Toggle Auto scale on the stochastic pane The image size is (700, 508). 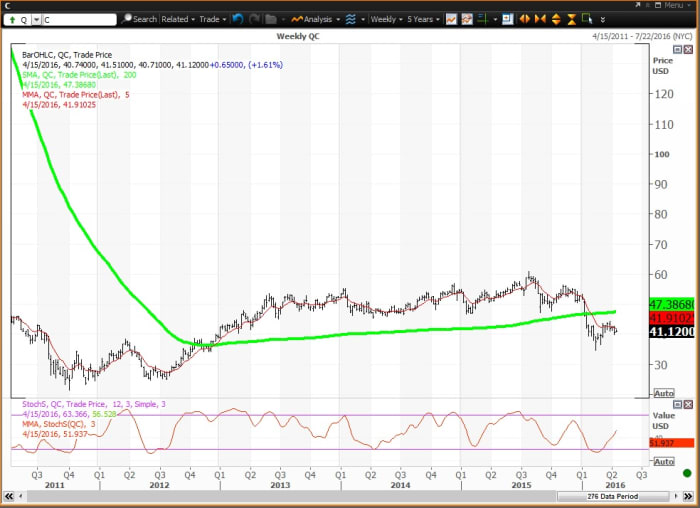click(662, 461)
